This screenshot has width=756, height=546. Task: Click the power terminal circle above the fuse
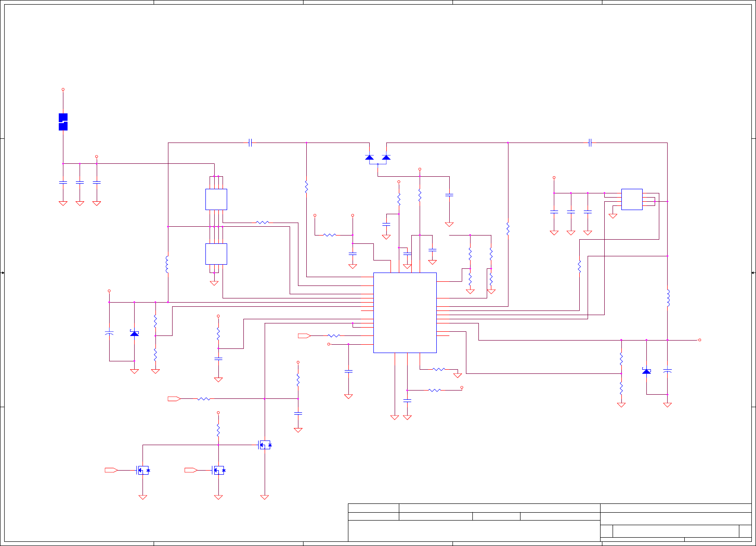[63, 90]
